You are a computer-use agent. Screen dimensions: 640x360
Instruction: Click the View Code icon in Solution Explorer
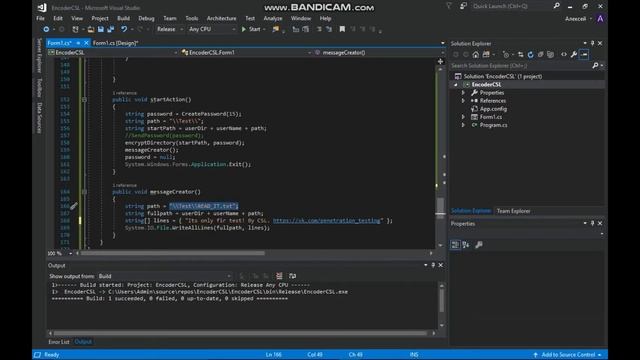click(x=564, y=54)
